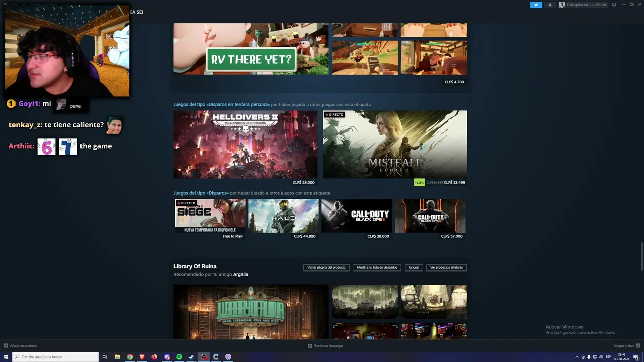
Task: Open the Windows Action Center notifications
Action: pyautogui.click(x=636, y=357)
